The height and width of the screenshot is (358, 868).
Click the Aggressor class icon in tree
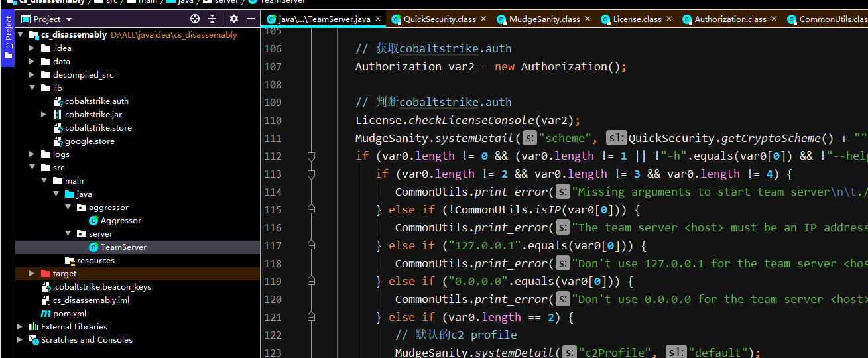pyautogui.click(x=93, y=221)
